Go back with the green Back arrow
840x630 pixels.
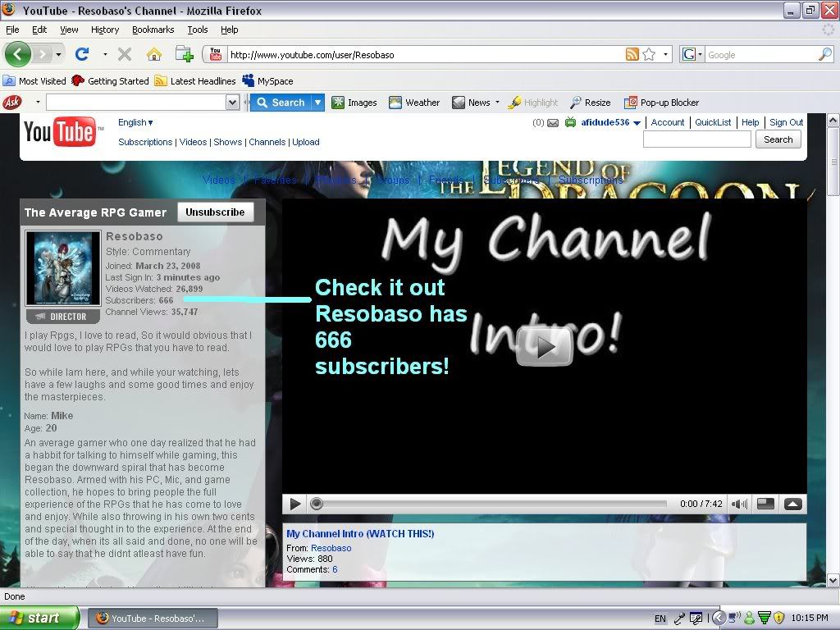[x=18, y=54]
